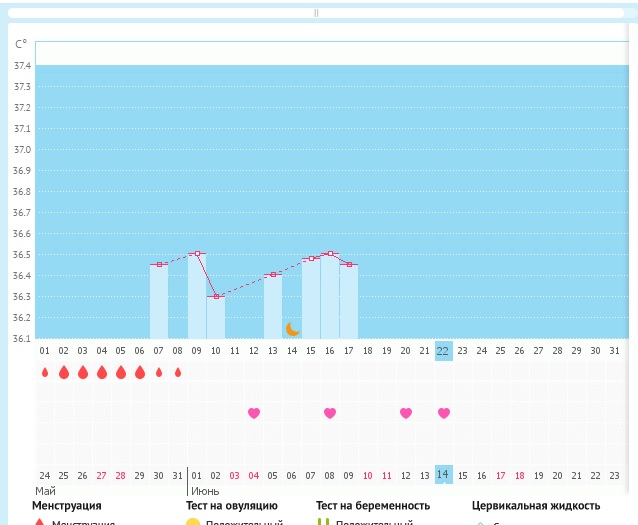This screenshot has width=638, height=525.
Task: Click the moon icon on cycle day 14
Action: click(292, 328)
